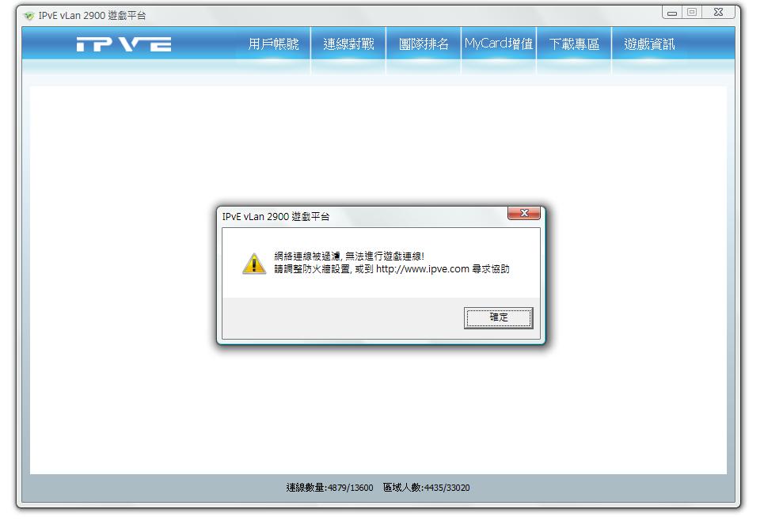Switch to the 連線對戰 tab
The width and height of the screenshot is (764, 532).
[348, 44]
